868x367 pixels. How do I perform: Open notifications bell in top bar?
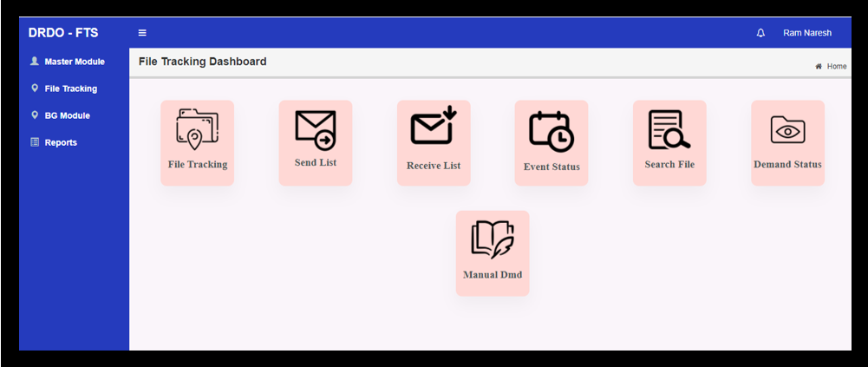pyautogui.click(x=760, y=33)
